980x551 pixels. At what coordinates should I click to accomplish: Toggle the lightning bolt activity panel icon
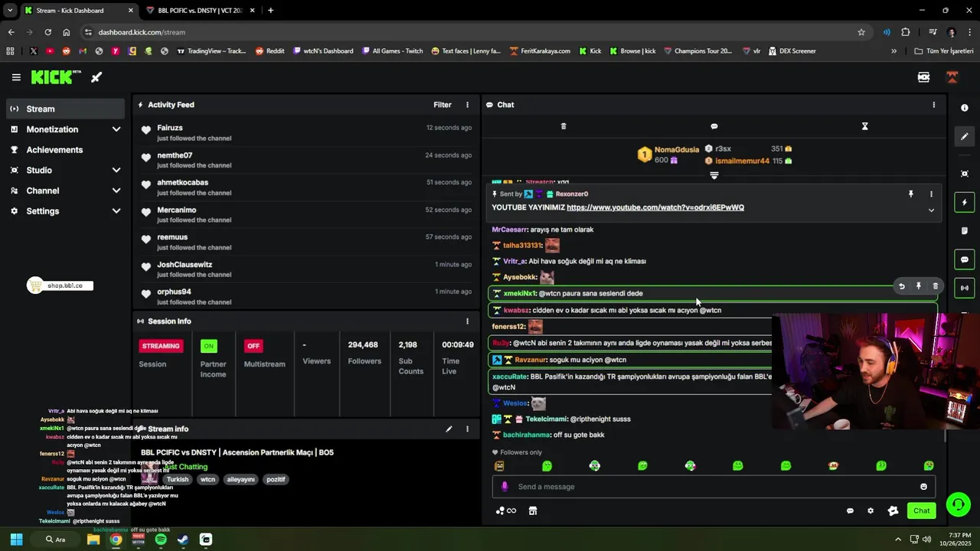click(965, 202)
